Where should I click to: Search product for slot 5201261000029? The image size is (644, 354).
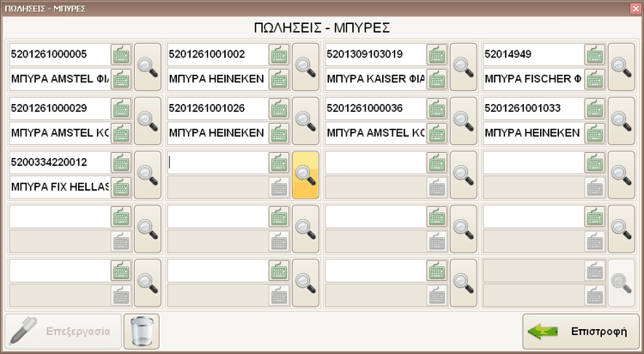(148, 121)
